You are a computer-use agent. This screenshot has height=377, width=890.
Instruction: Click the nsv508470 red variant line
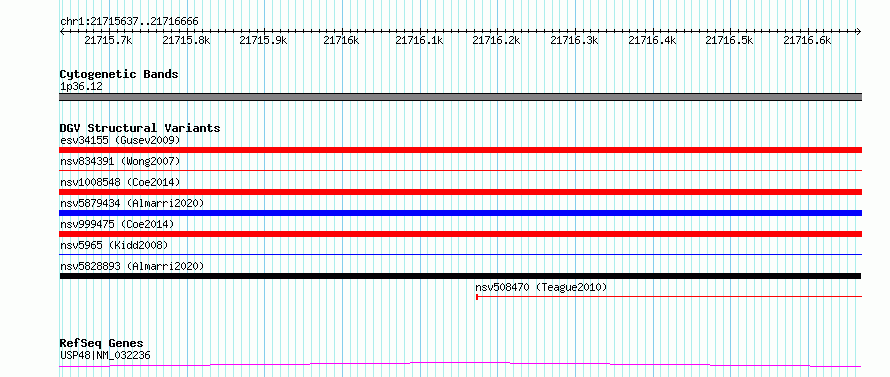(669, 296)
